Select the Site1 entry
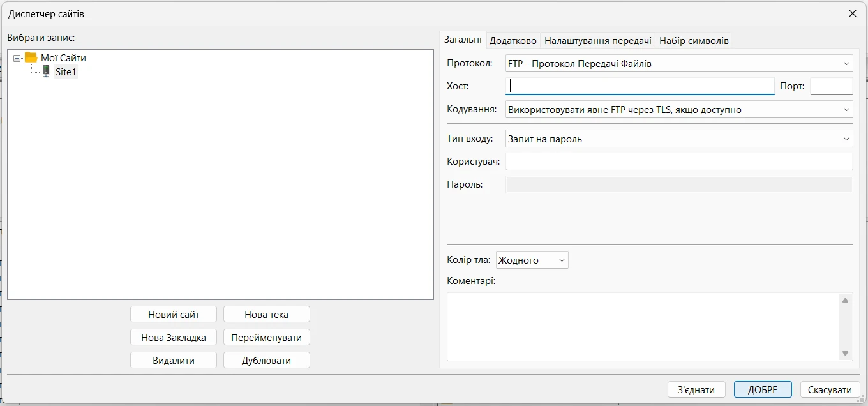 (66, 72)
